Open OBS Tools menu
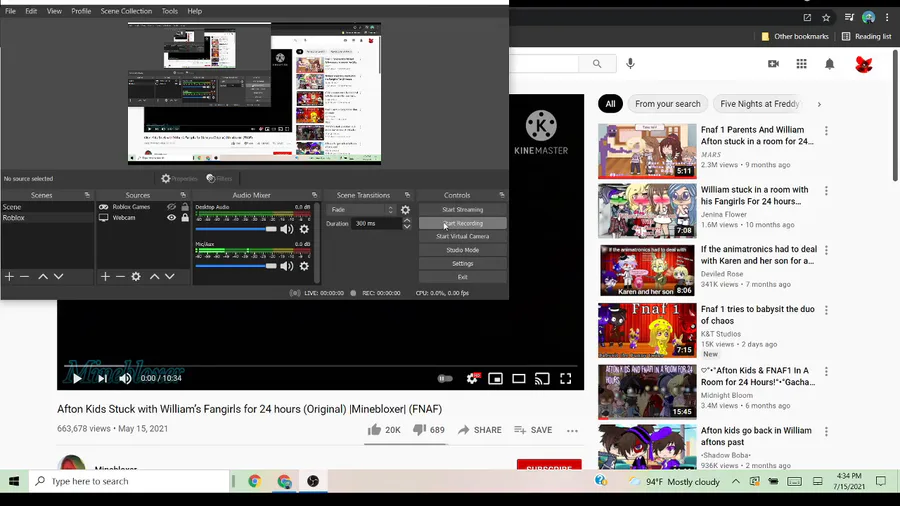Screen dimensions: 900x506 pos(169,11)
